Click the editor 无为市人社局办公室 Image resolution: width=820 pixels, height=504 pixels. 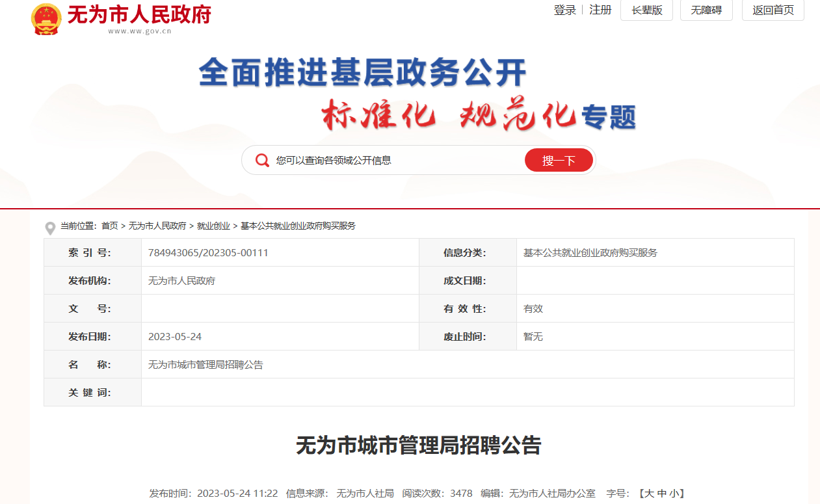coord(552,494)
